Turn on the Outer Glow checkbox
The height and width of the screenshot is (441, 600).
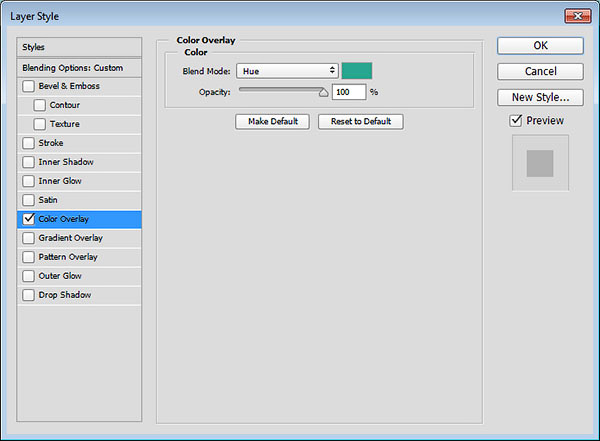coord(28,276)
